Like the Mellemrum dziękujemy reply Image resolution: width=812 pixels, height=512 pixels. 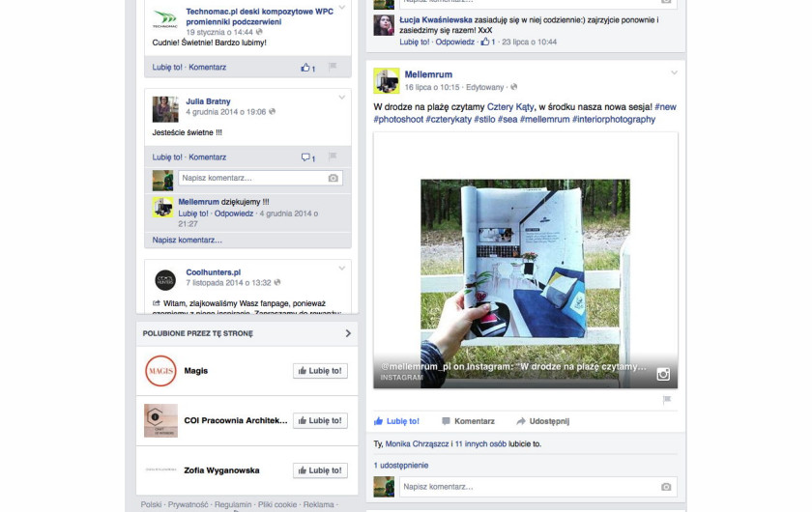tap(193, 213)
